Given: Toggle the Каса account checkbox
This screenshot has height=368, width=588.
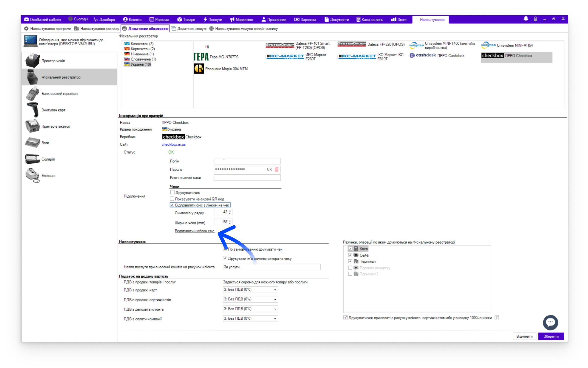Looking at the screenshot, I should tap(350, 249).
